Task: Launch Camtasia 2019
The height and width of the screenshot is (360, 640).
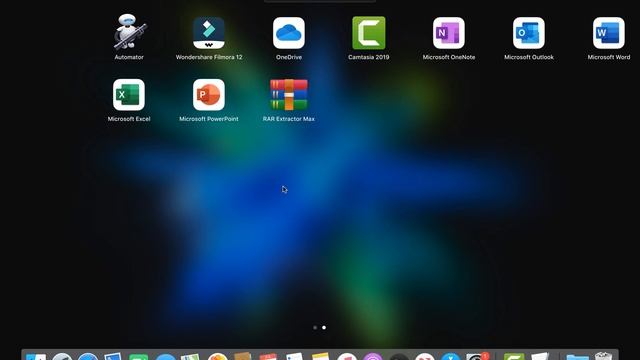Action: 369,33
